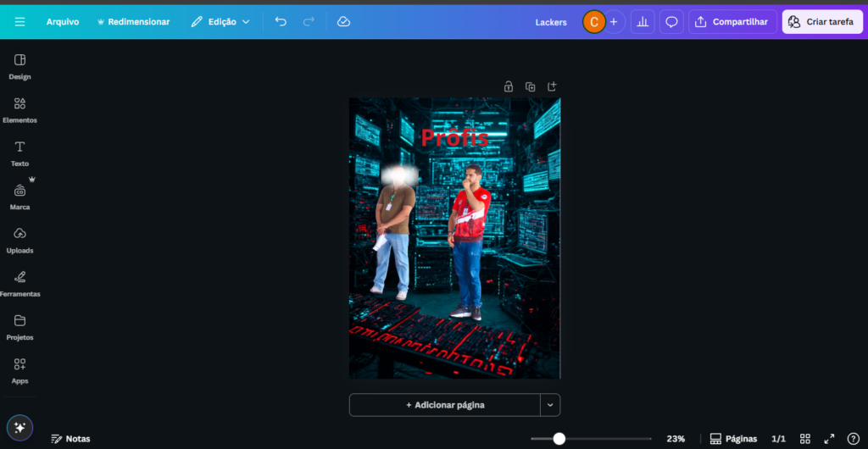Open the Uploads sidebar panel

19,240
